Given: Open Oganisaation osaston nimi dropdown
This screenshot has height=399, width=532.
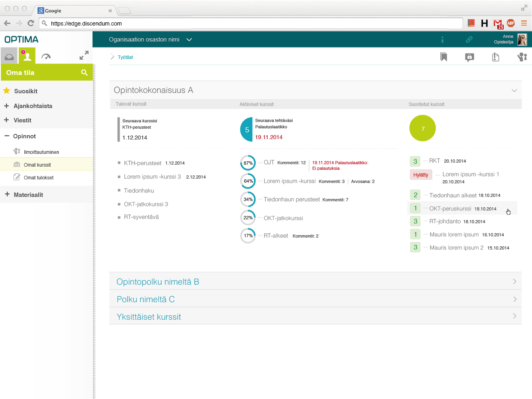Looking at the screenshot, I should pos(150,39).
